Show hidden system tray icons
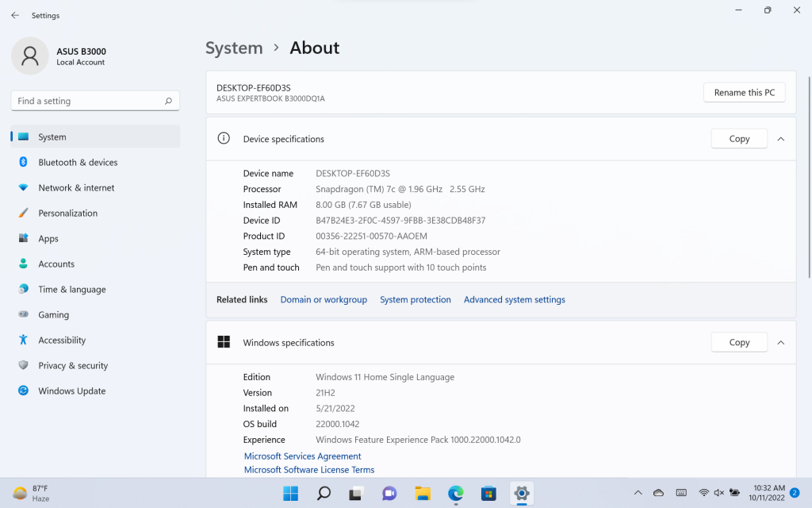 coord(638,493)
